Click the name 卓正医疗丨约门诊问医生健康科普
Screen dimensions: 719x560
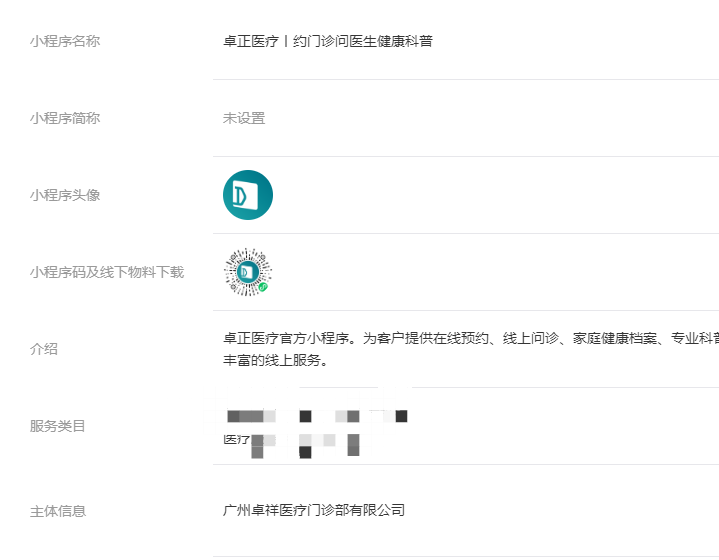coord(328,41)
